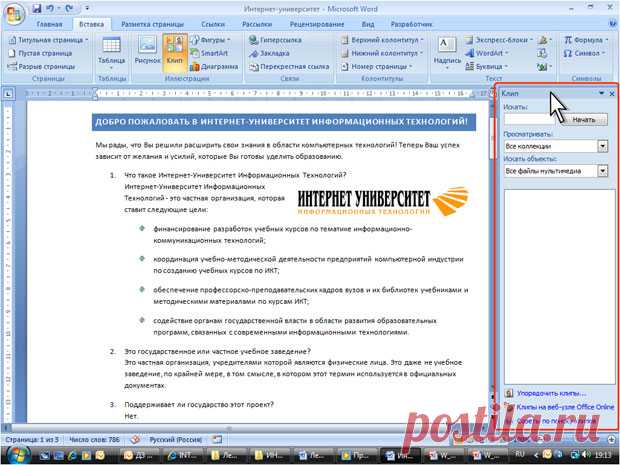
Task: Open the Клип pane options arrow
Action: point(601,93)
